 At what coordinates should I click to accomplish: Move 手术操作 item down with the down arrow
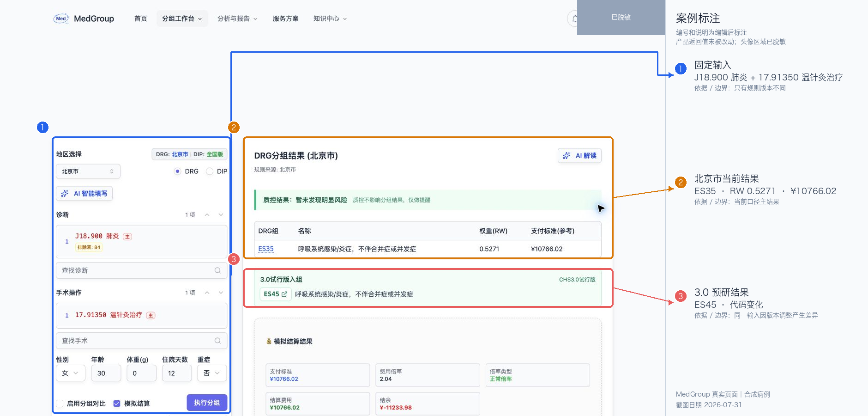221,293
